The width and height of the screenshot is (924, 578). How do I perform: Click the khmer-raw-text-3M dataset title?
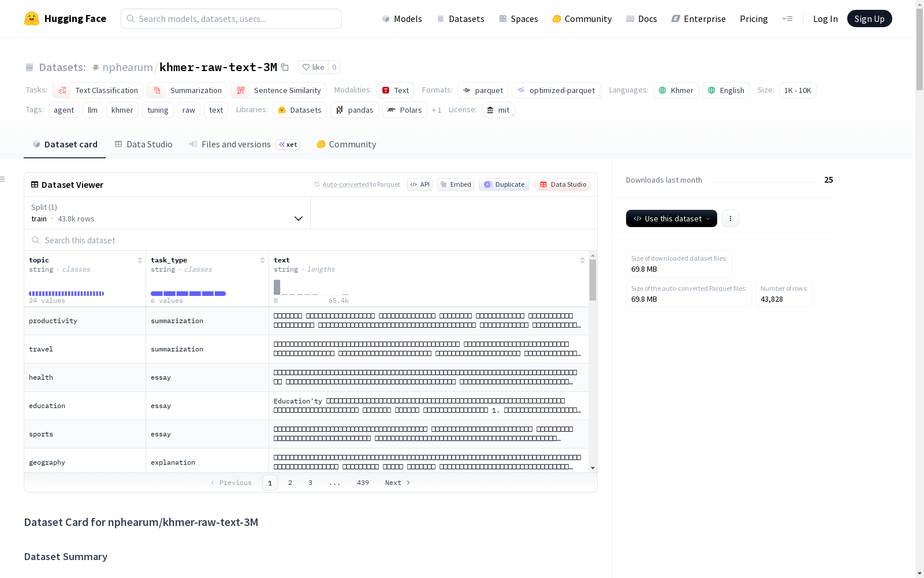point(218,67)
